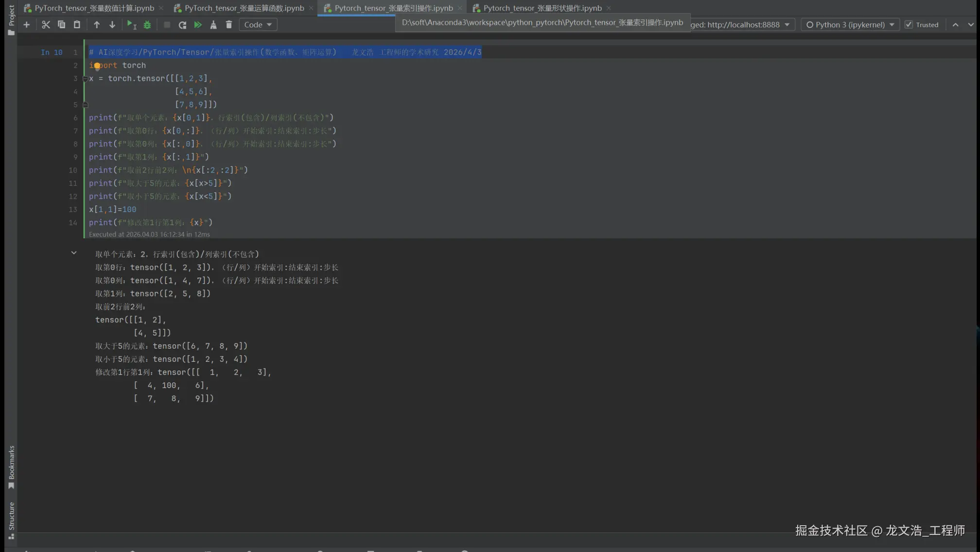Clear outputs with broom icon
The height and width of the screenshot is (552, 980).
click(213, 25)
